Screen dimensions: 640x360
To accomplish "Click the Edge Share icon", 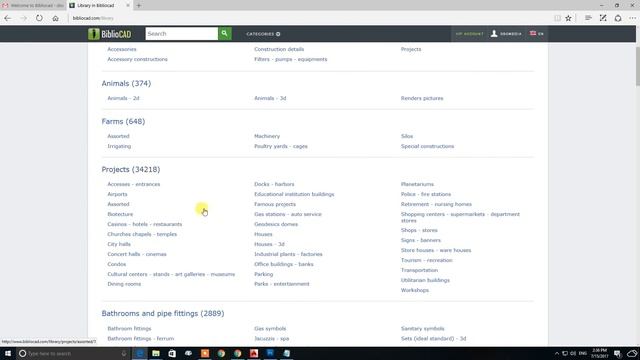I will click(x=618, y=18).
